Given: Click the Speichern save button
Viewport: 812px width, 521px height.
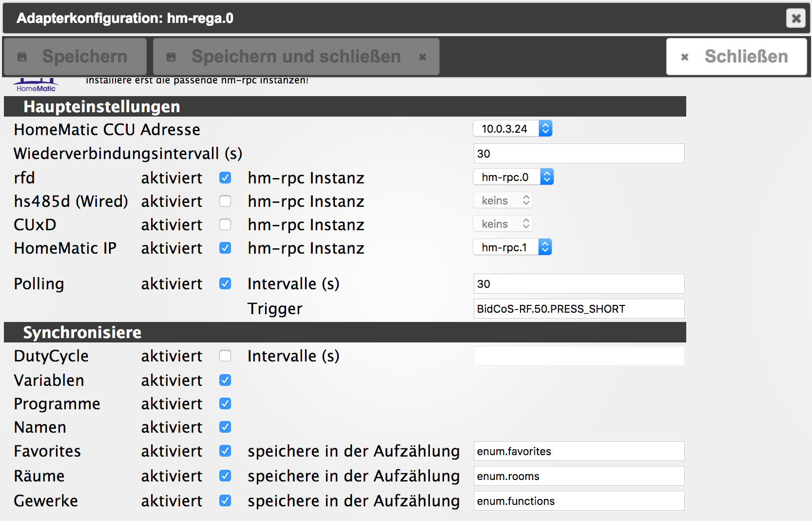Looking at the screenshot, I should coord(76,57).
